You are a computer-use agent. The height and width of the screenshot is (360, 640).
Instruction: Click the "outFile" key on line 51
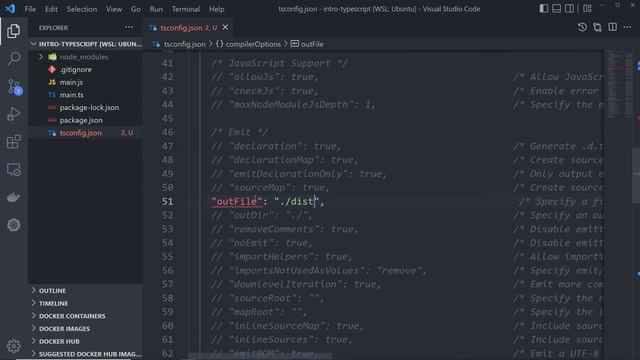[x=237, y=201]
